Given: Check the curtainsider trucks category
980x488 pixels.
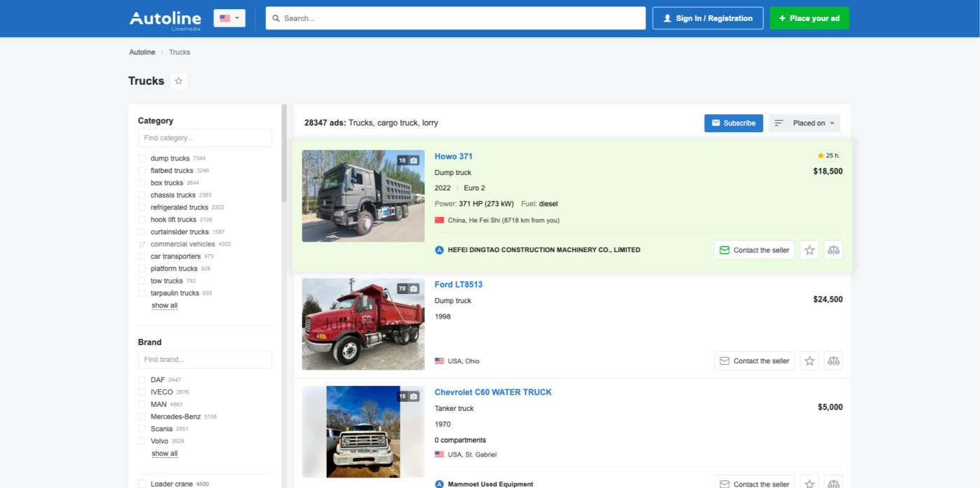Looking at the screenshot, I should pos(142,232).
